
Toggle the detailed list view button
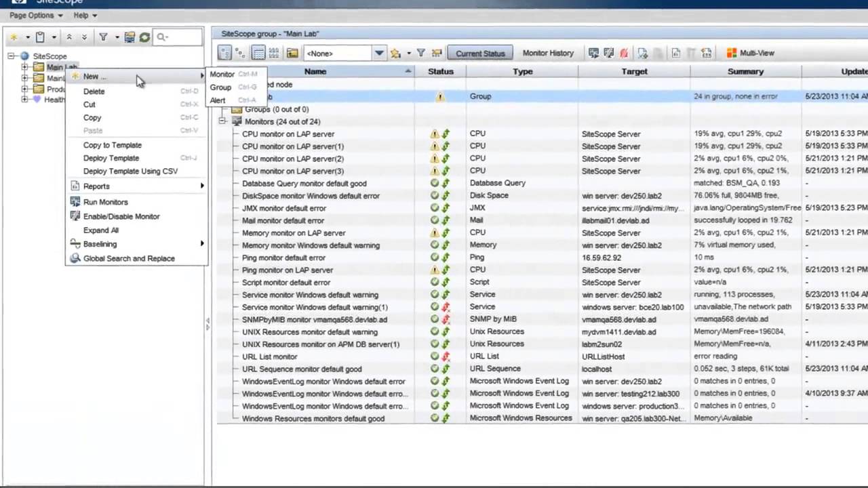(258, 53)
